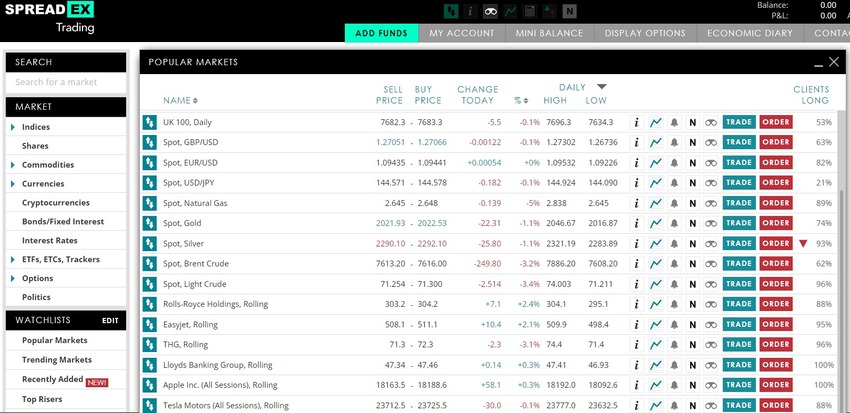Open chart icon for Spot, EUR/USD
850x413 pixels.
pos(656,163)
